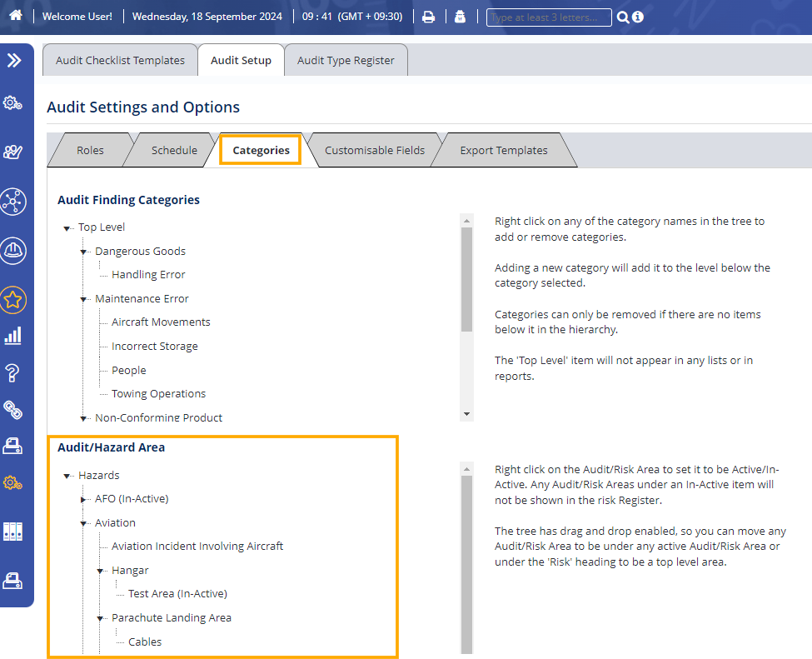Image resolution: width=812 pixels, height=659 pixels.
Task: Select the Towing Operations category
Action: coord(158,394)
